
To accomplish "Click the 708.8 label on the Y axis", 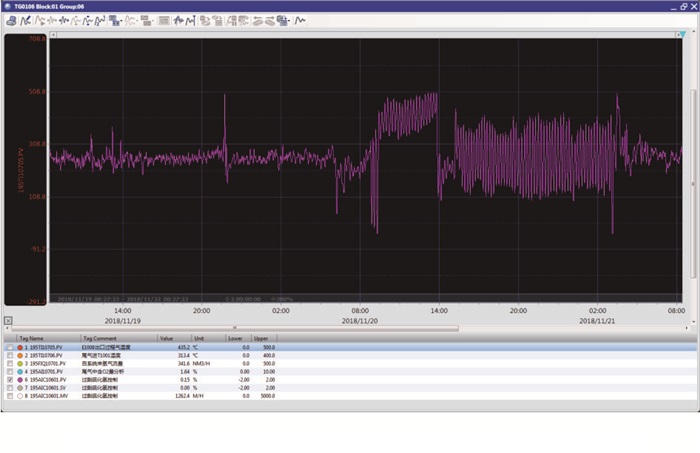I will click(x=37, y=39).
